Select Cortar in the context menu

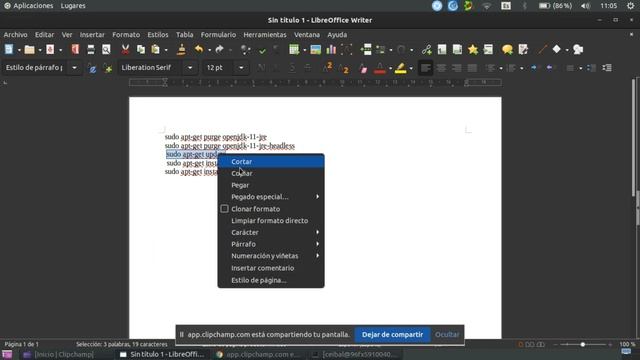[271, 162]
